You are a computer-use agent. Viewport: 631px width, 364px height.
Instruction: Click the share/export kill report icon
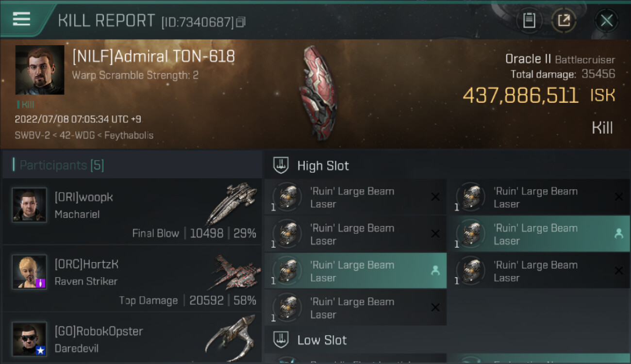point(564,20)
